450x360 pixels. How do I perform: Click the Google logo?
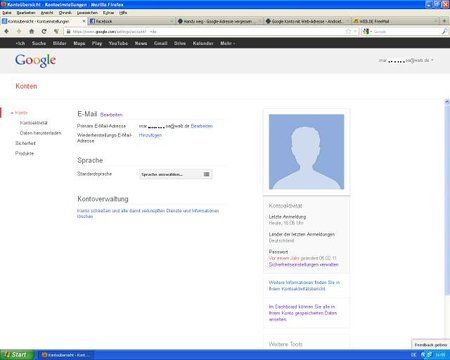click(x=35, y=61)
